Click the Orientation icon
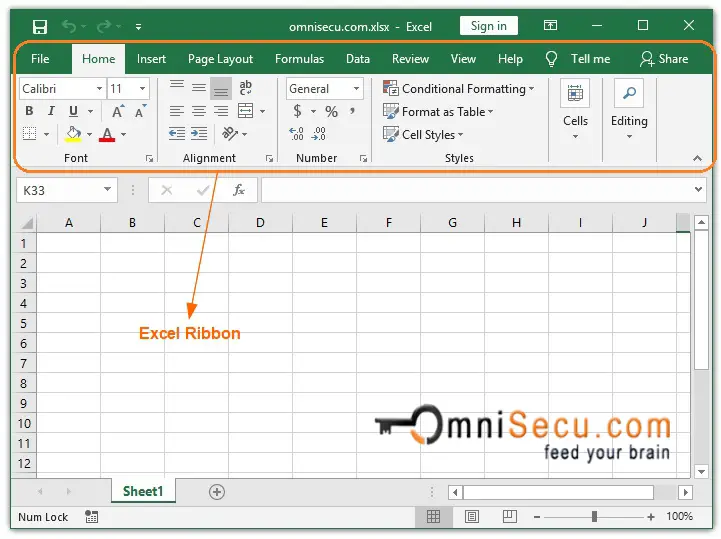The height and width of the screenshot is (539, 721). (229, 134)
